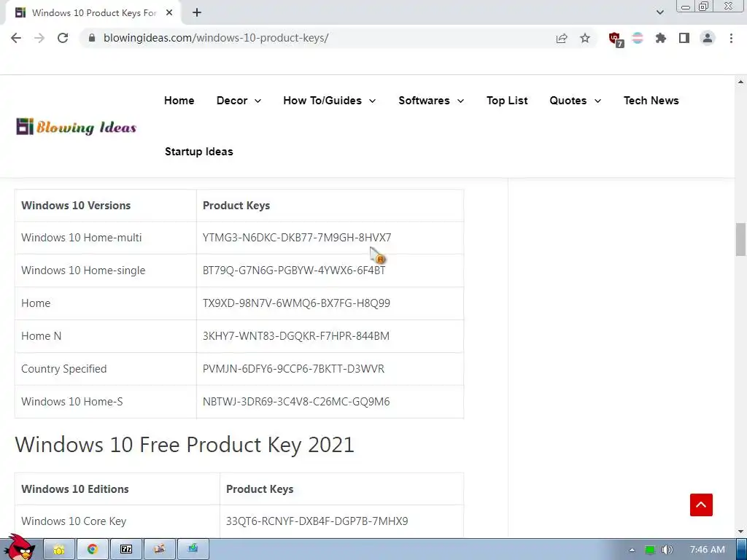Screen dimensions: 747x560
Task: Share this page using the share icon
Action: coord(562,38)
